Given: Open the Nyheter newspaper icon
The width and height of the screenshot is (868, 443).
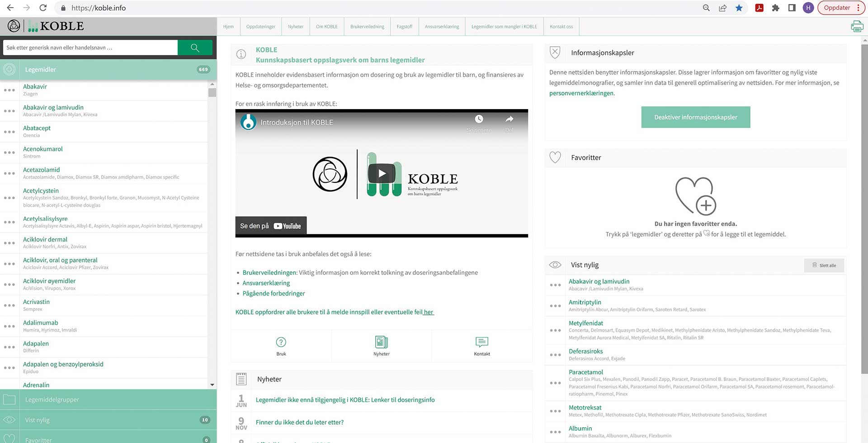Looking at the screenshot, I should tap(381, 342).
